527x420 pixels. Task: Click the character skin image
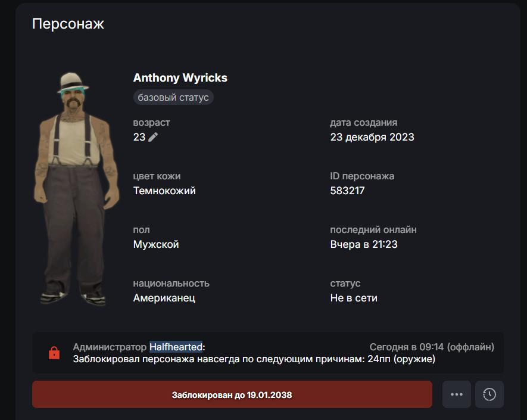[77, 189]
